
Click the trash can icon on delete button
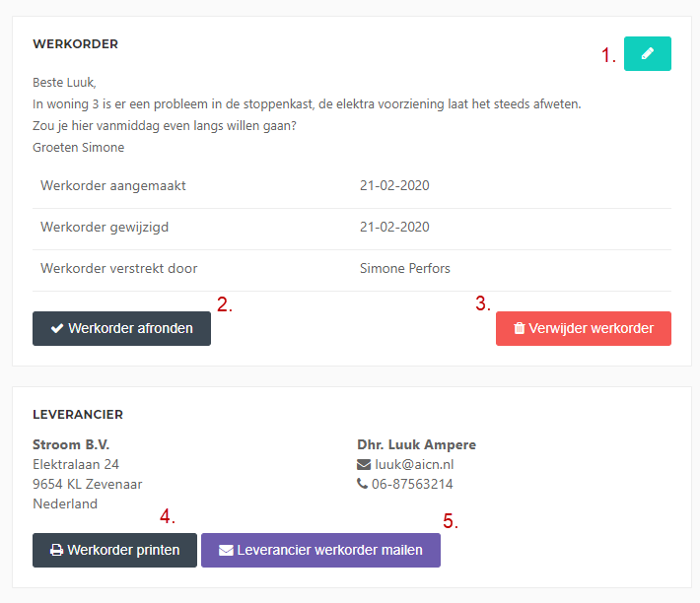520,328
